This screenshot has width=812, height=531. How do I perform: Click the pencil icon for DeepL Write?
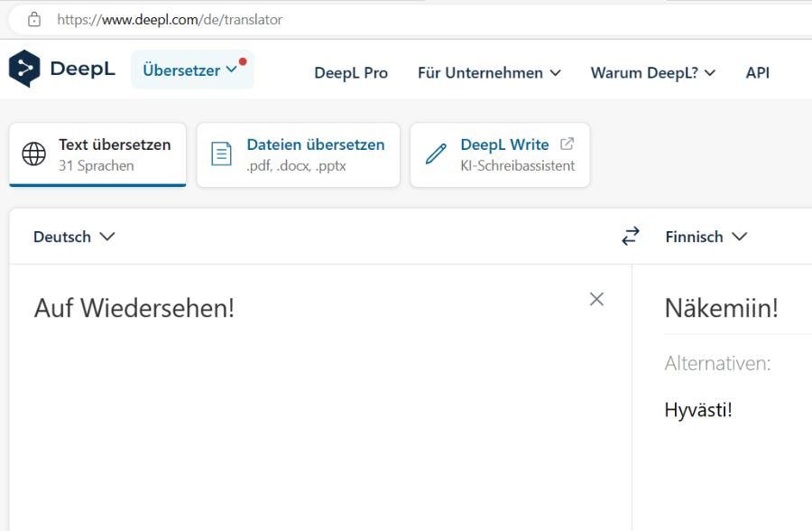point(436,154)
